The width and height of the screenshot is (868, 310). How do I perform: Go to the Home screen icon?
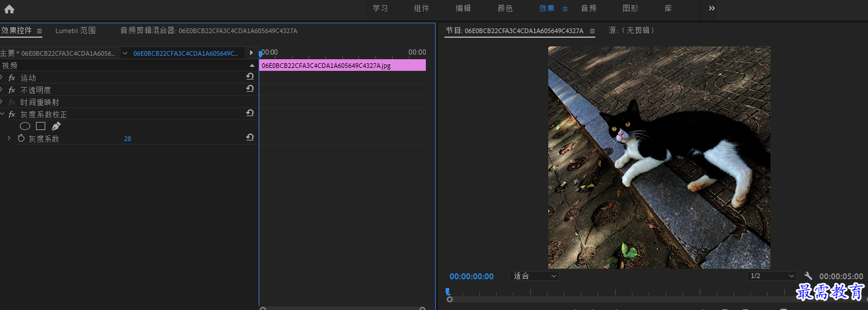(9, 9)
